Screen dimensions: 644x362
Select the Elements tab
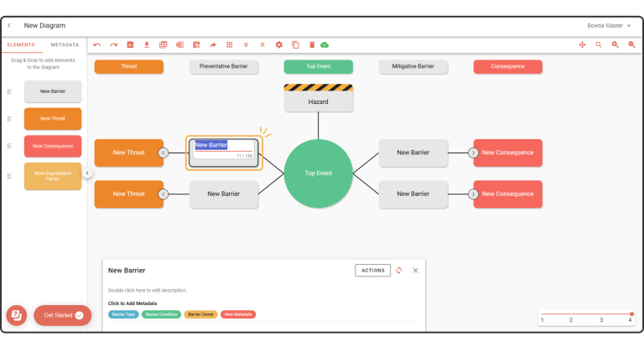point(21,44)
